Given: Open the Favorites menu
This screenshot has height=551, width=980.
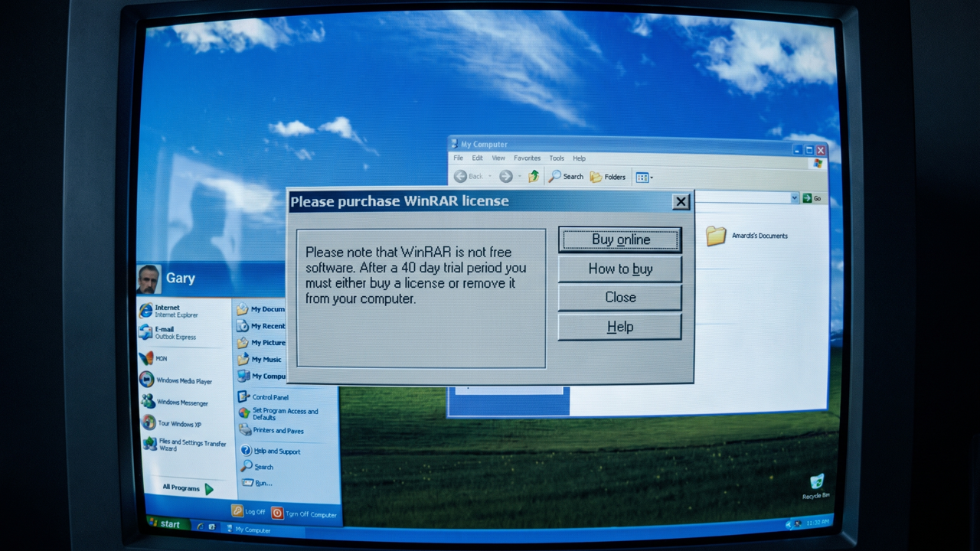Looking at the screenshot, I should tap(527, 158).
